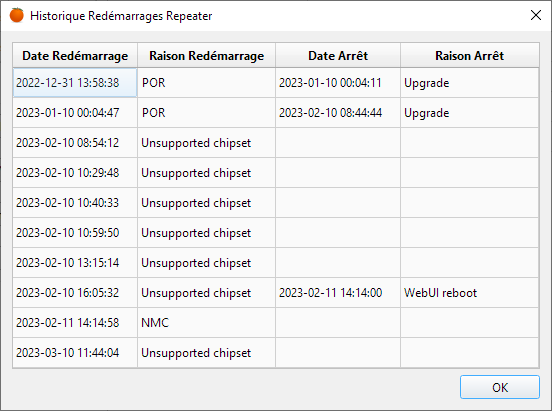Close the Historique Redémarrages Repeater dialog
The height and width of the screenshot is (411, 552).
pyautogui.click(x=535, y=15)
